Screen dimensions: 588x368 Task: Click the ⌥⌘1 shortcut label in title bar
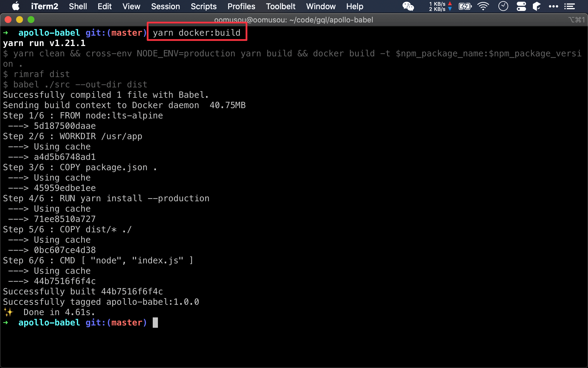[576, 20]
